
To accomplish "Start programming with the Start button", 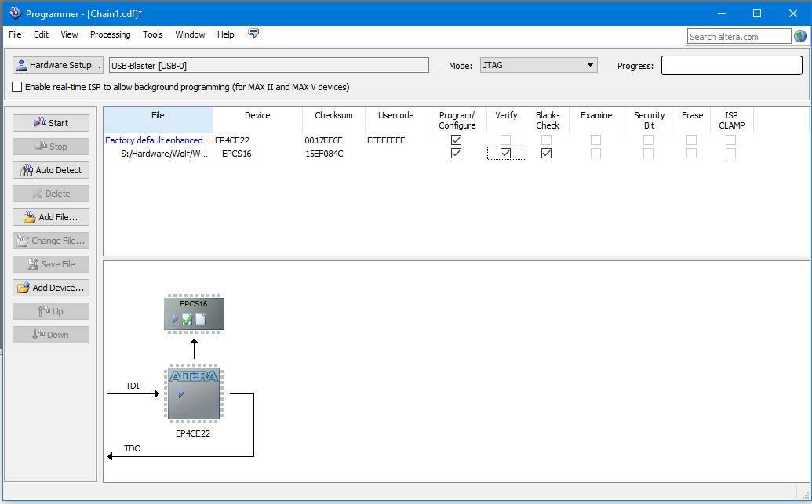I will 51,123.
